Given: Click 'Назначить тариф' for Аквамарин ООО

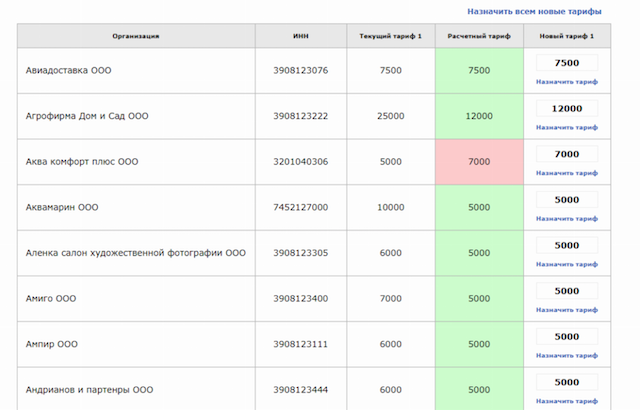Looking at the screenshot, I should pyautogui.click(x=567, y=219).
